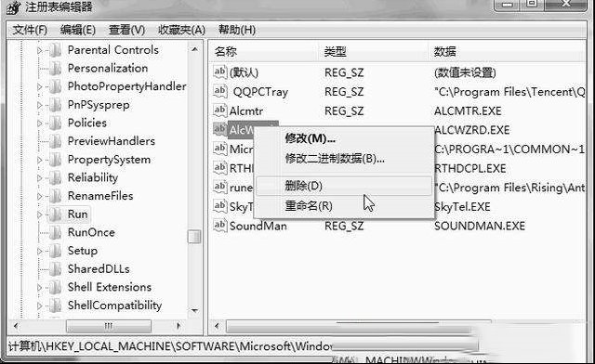Expand the Parental Controls key
595x364 pixels.
pyautogui.click(x=39, y=50)
